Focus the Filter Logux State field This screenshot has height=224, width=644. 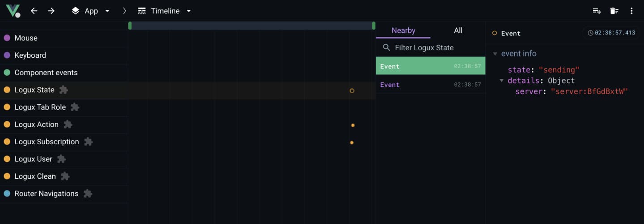point(430,47)
